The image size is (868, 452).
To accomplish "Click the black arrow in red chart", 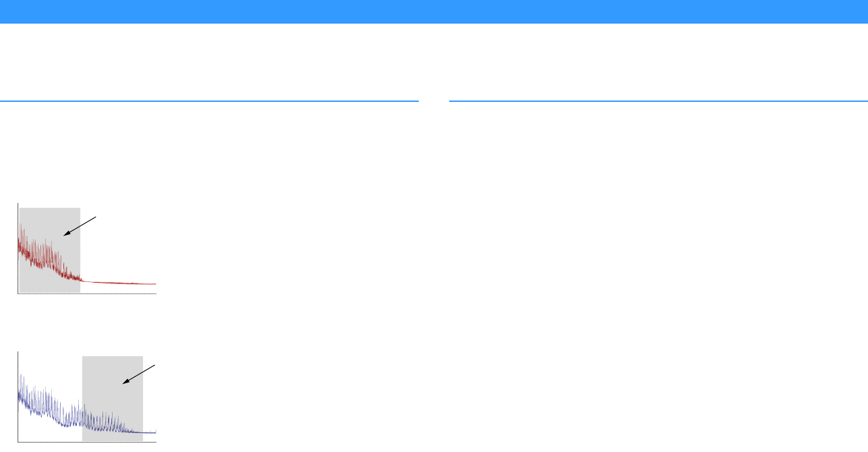I will 80,226.
